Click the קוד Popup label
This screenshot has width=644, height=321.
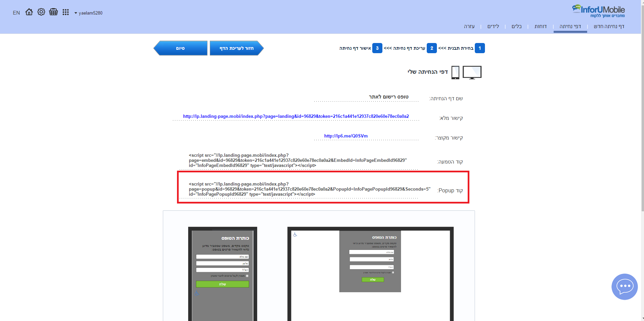point(450,191)
